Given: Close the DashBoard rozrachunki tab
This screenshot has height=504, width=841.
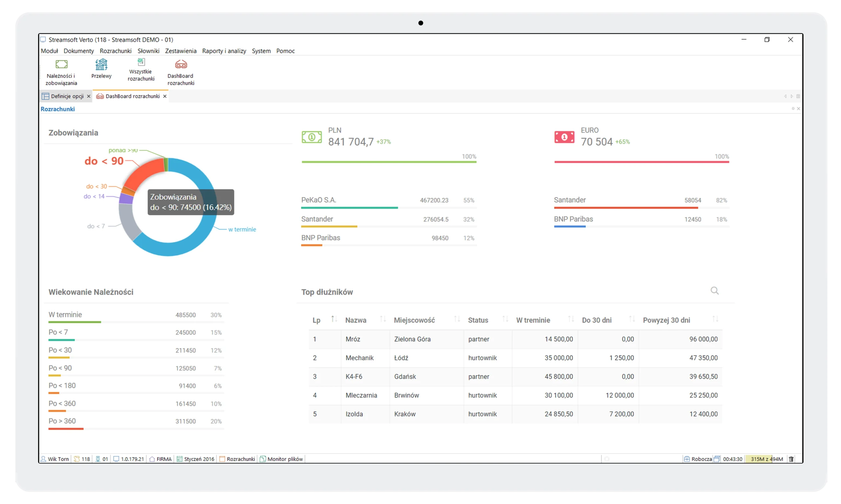Looking at the screenshot, I should pyautogui.click(x=165, y=97).
